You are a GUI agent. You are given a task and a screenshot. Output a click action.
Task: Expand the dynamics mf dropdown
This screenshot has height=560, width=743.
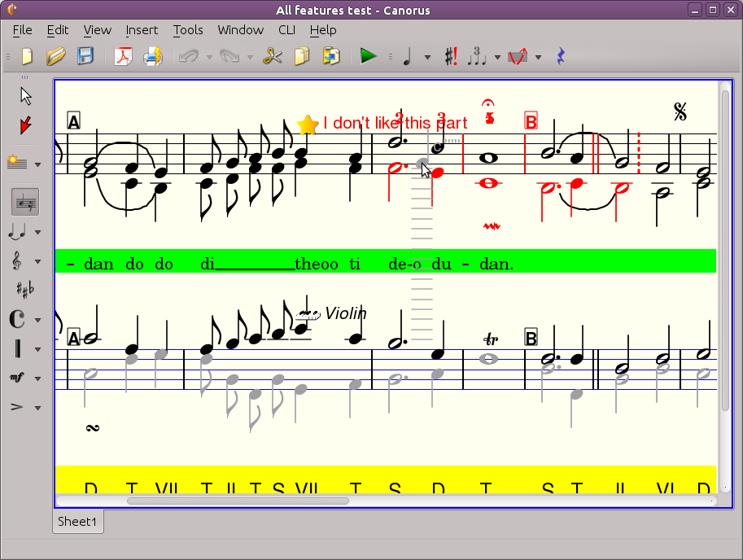(37, 378)
